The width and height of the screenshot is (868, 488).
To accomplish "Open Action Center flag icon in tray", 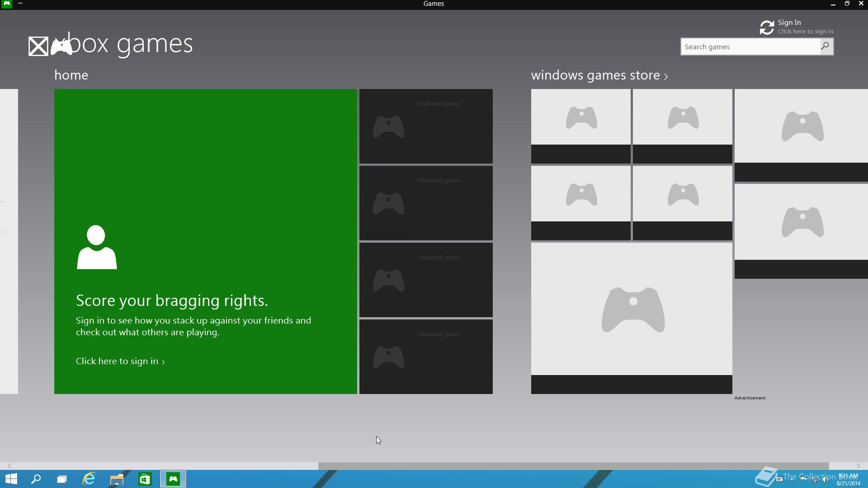I will 803,479.
